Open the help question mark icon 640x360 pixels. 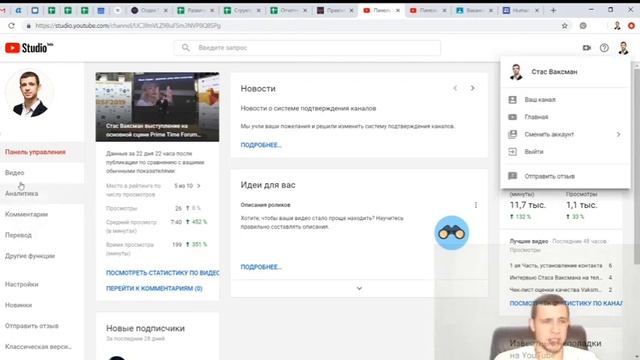pos(604,48)
